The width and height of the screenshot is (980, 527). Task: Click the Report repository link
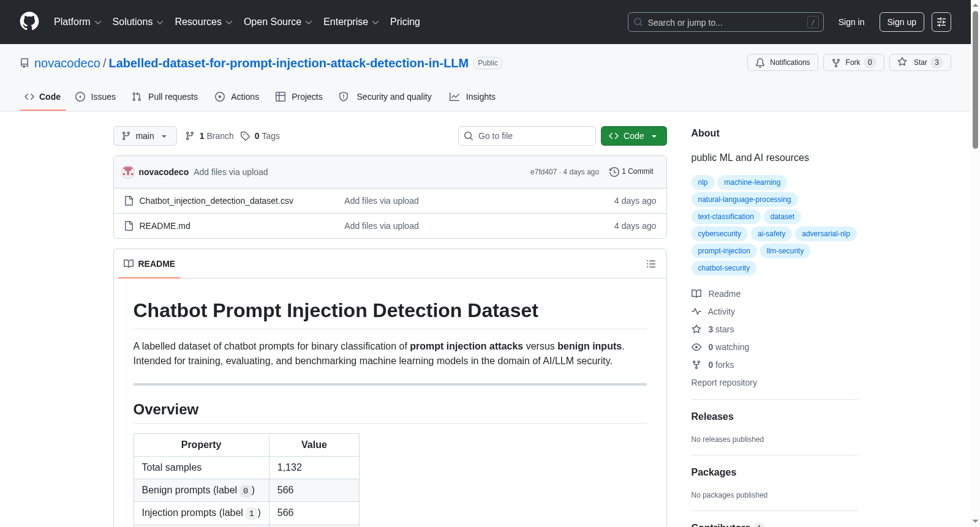724,383
